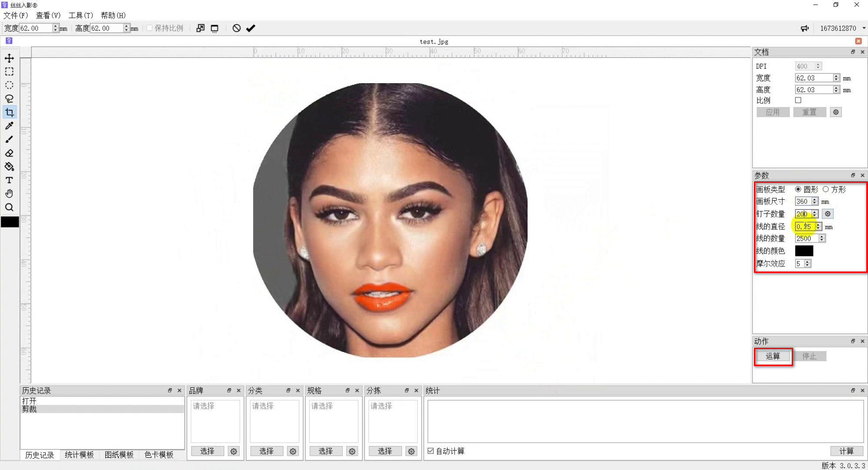Choose the 方形 board type radio
The height and width of the screenshot is (470, 868).
pos(826,189)
